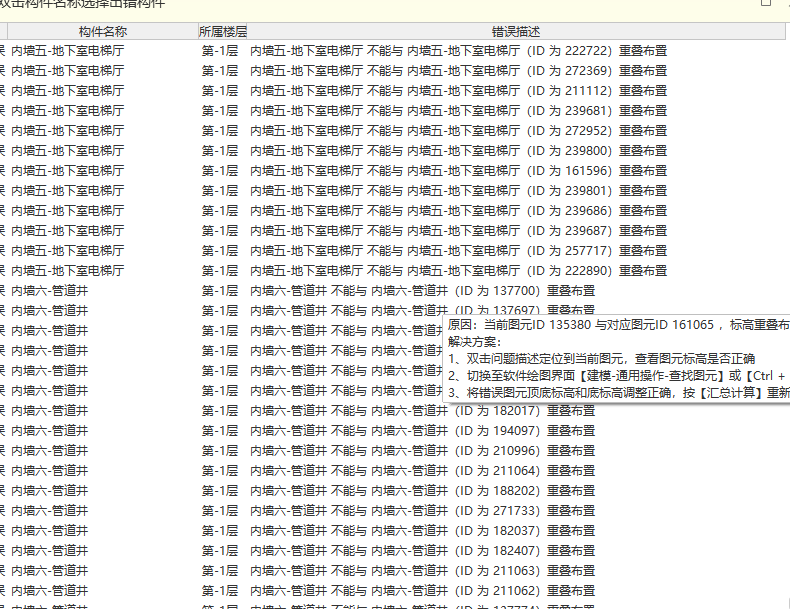Select the 管道井 error row with ID 182017
Viewport: 790px width, 609px height.
[393, 411]
